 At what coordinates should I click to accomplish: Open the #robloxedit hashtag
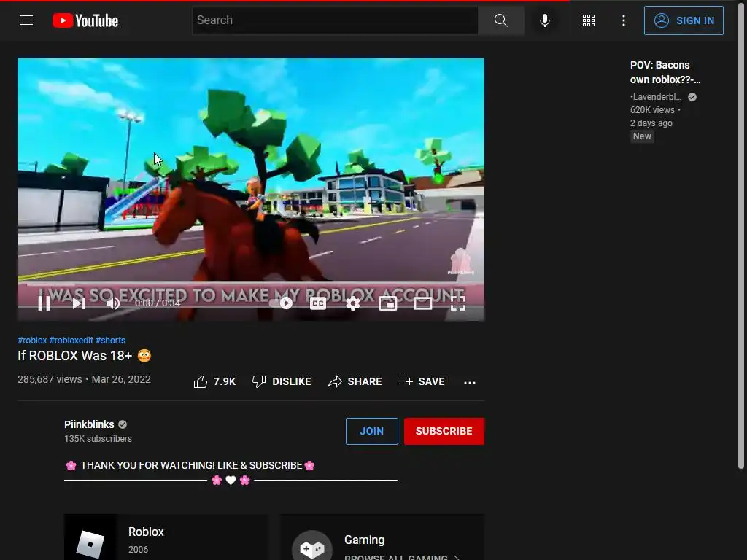71,340
